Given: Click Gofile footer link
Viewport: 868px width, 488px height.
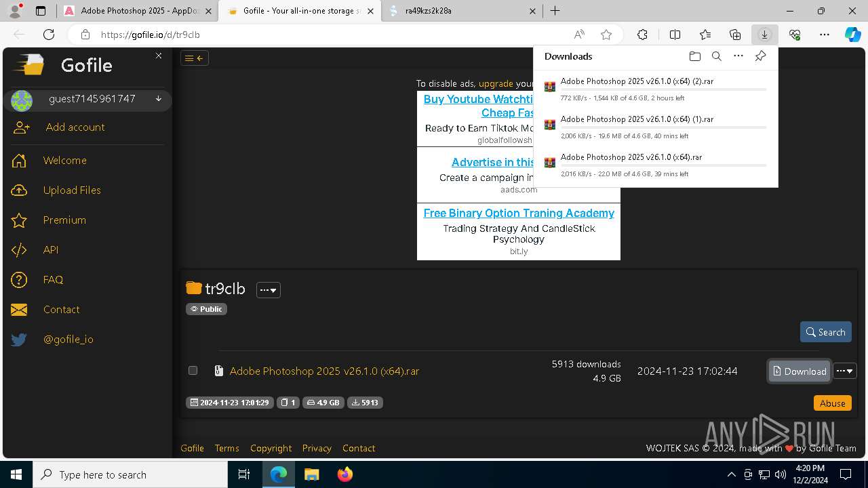Looking at the screenshot, I should pos(192,448).
